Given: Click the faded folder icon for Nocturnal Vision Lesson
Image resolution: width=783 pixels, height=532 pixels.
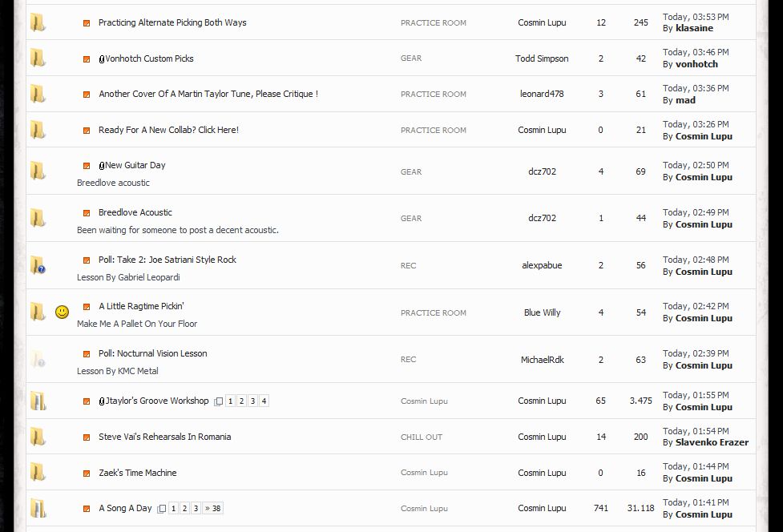Looking at the screenshot, I should point(38,359).
